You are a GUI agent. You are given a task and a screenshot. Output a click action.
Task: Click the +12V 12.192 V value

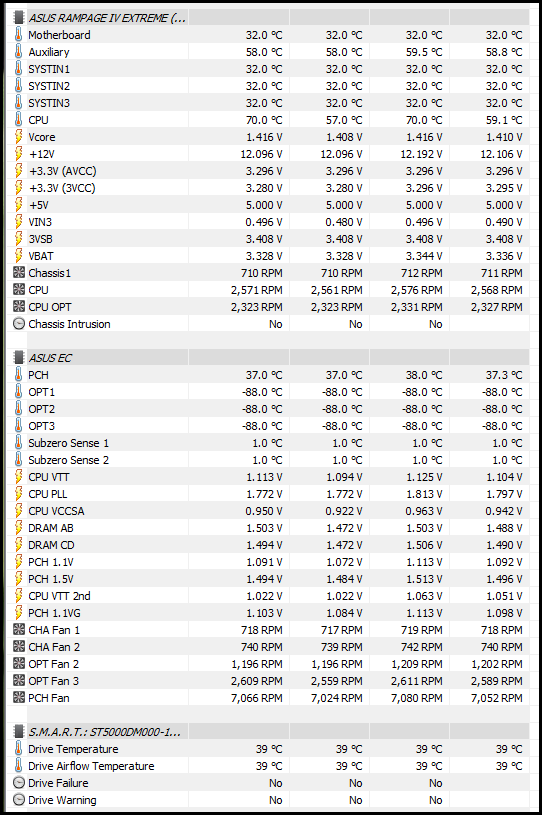point(421,154)
